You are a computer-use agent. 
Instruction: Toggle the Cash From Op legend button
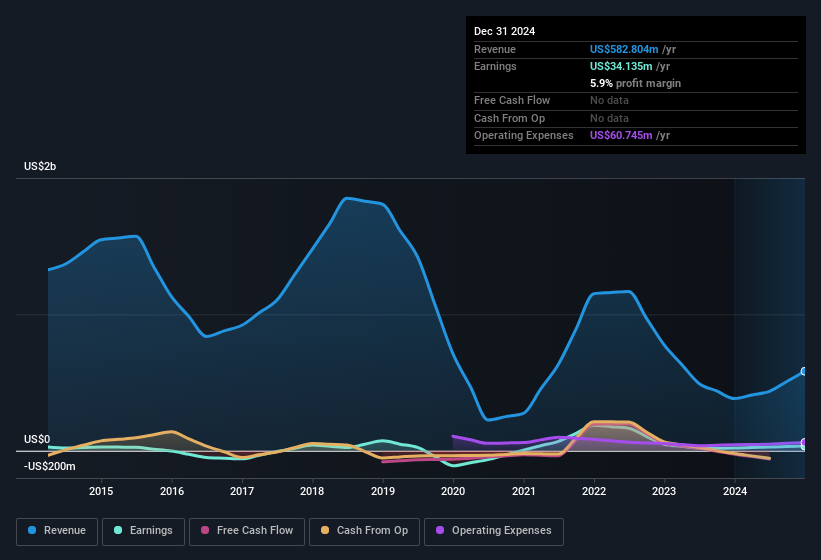(364, 531)
